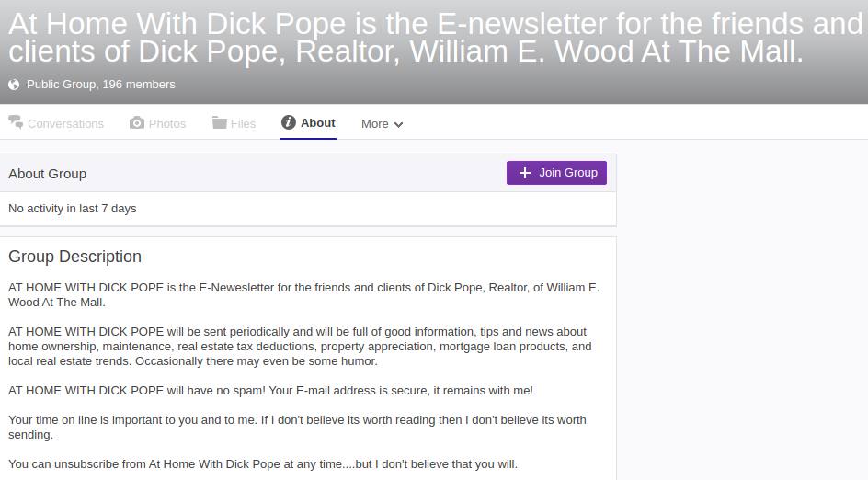Image resolution: width=868 pixels, height=480 pixels.
Task: Click the plus icon in Join Group
Action: [525, 173]
